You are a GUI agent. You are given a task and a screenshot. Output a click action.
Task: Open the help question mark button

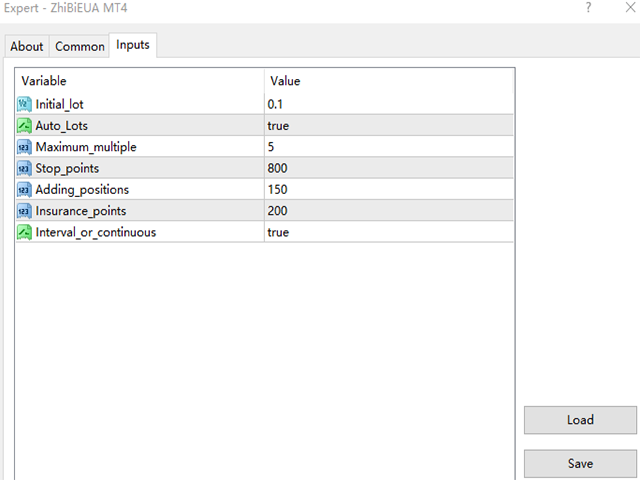588,7
